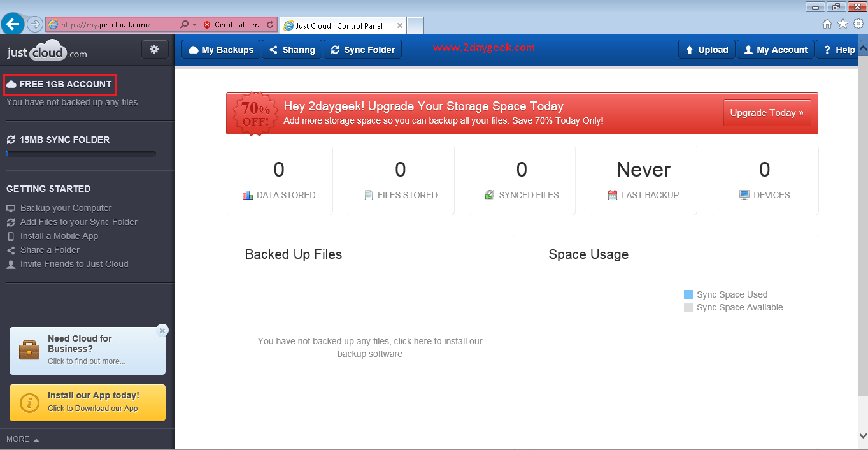This screenshot has width=868, height=450.
Task: Open My Backups in the top menu
Action: pos(221,50)
